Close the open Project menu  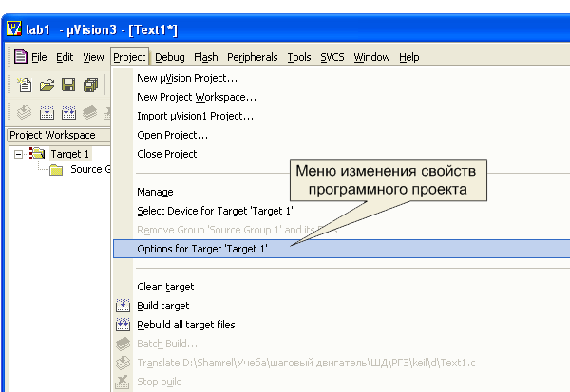pyautogui.click(x=129, y=57)
